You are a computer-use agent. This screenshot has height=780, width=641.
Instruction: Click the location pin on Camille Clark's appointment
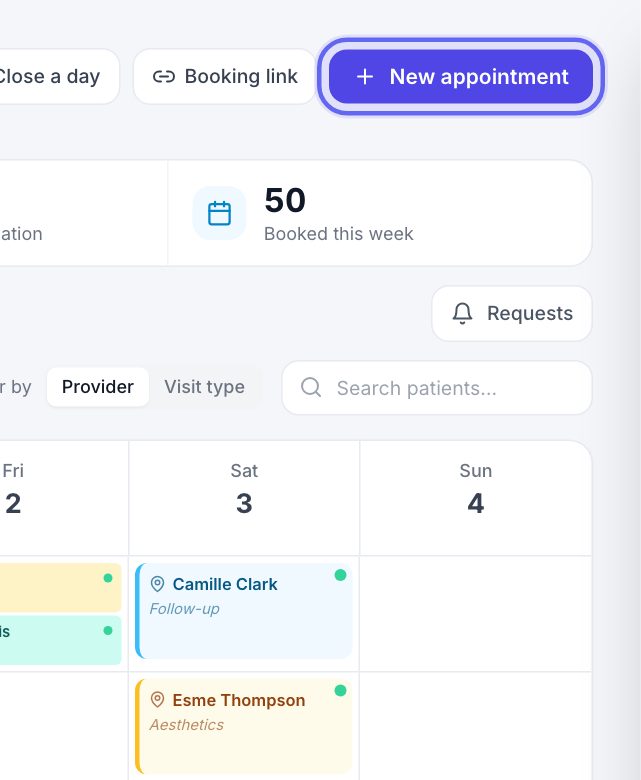point(157,584)
